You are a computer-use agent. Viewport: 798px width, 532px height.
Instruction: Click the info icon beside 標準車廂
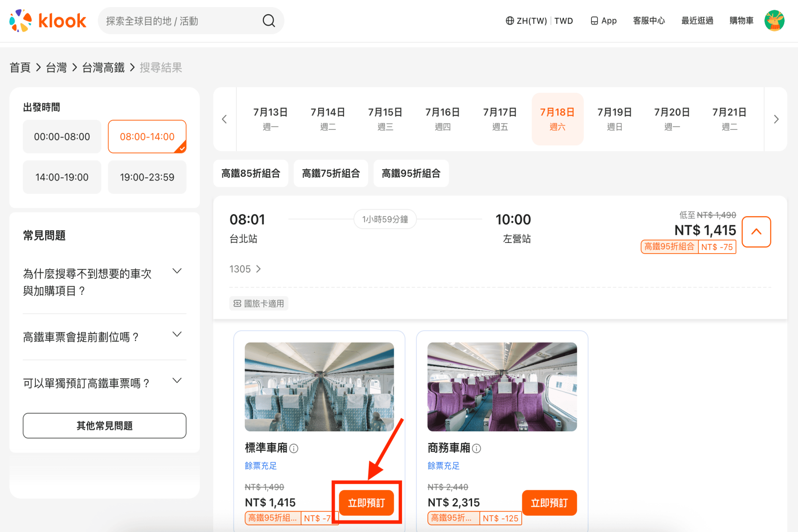(x=294, y=449)
